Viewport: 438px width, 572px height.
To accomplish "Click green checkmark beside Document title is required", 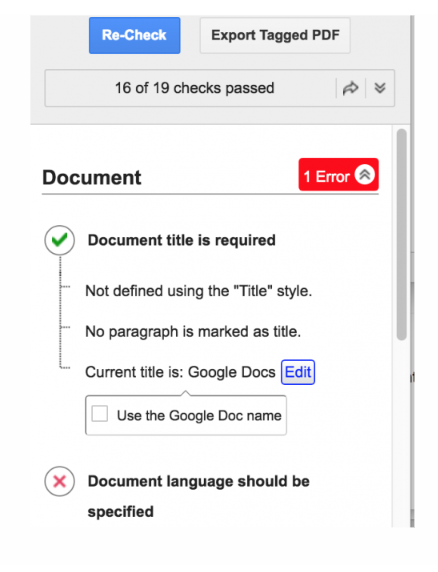I will [59, 240].
